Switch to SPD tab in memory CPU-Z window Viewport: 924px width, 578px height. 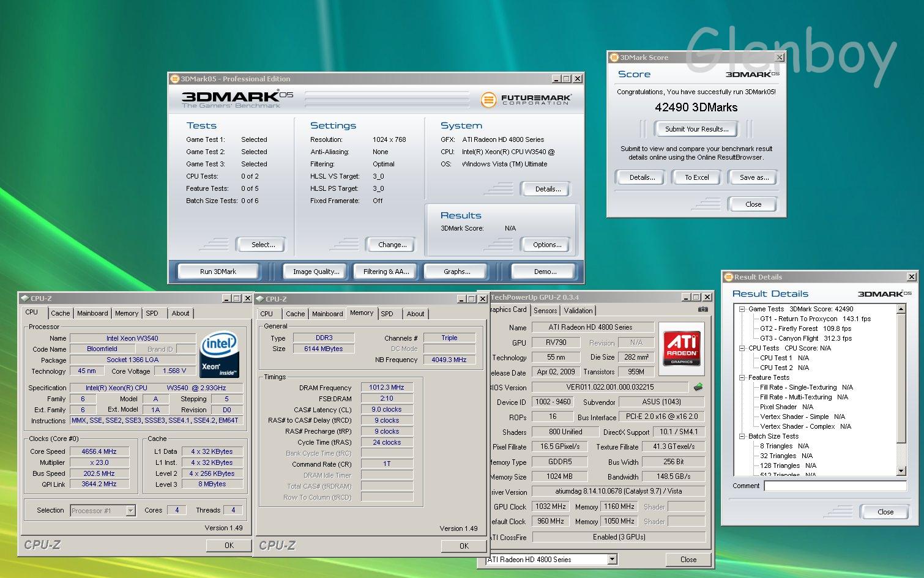click(x=387, y=314)
